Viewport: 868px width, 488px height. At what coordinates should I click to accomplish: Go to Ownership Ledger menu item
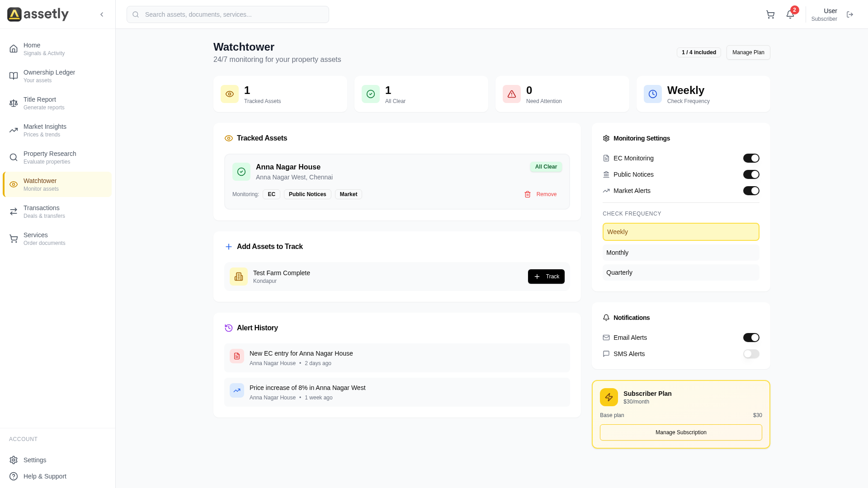point(49,76)
